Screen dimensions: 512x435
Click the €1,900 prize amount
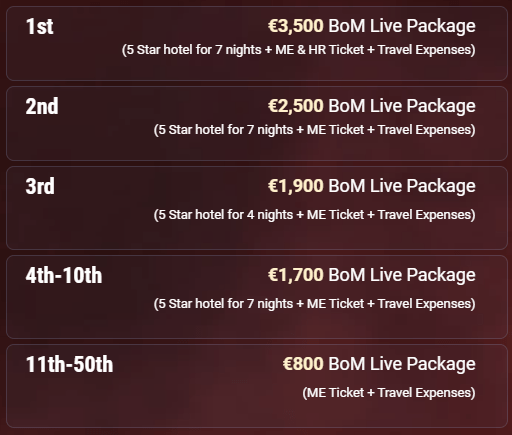click(296, 186)
